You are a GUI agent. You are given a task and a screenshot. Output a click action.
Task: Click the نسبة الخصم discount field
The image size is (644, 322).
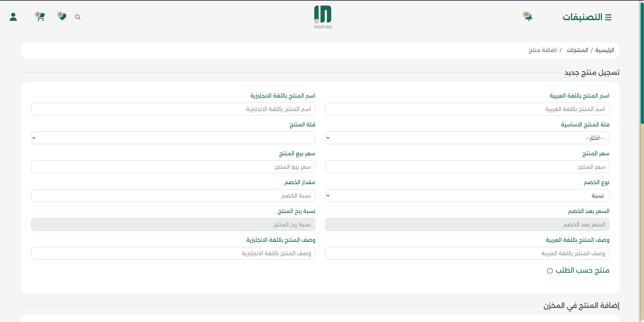(173, 196)
